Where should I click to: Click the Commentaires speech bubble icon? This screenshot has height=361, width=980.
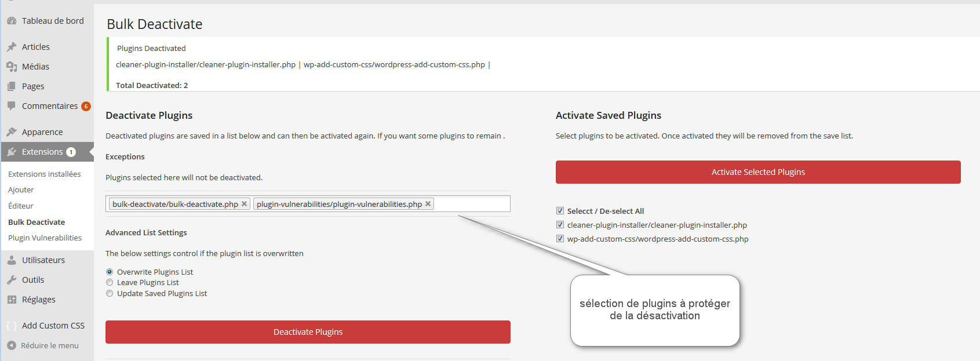coord(12,106)
